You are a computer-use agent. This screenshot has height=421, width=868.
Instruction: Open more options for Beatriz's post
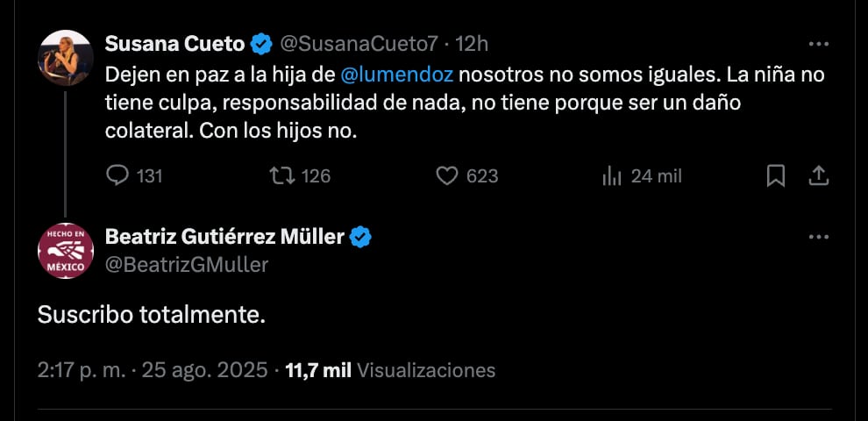pyautogui.click(x=818, y=237)
